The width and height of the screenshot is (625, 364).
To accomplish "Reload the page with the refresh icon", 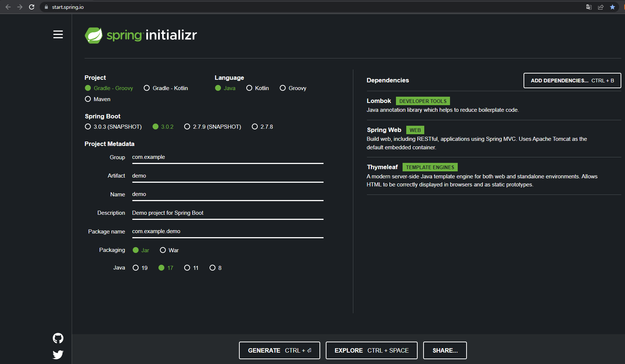I will click(x=32, y=7).
